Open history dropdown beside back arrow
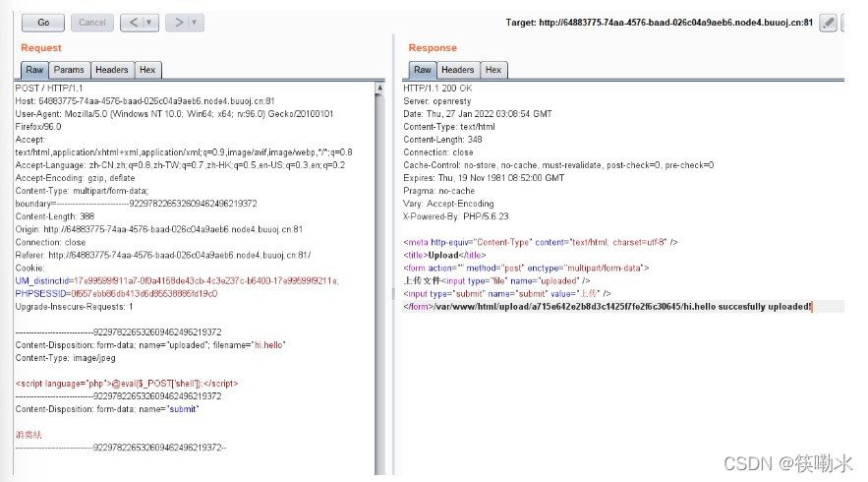The width and height of the screenshot is (868, 482). (x=150, y=23)
